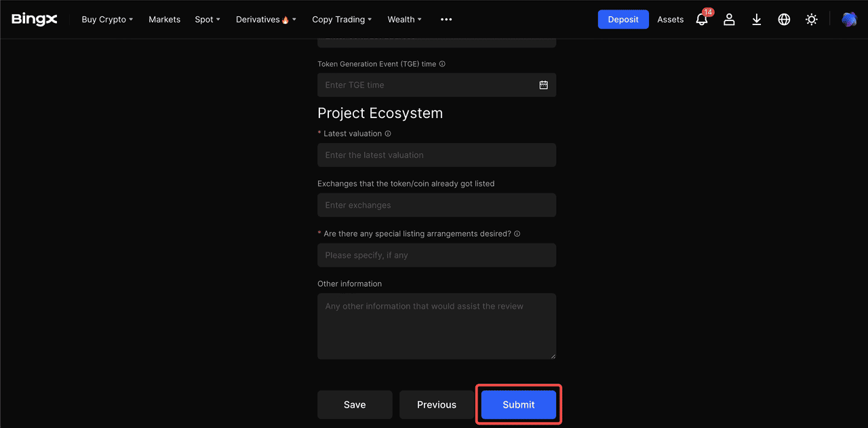The width and height of the screenshot is (868, 428).
Task: Open the Markets page
Action: click(x=164, y=20)
